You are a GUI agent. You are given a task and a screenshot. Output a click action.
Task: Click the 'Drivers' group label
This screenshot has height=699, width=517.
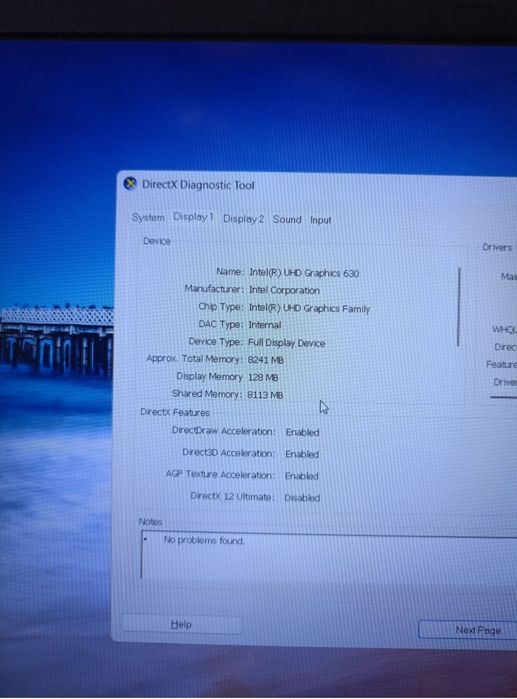tap(497, 247)
